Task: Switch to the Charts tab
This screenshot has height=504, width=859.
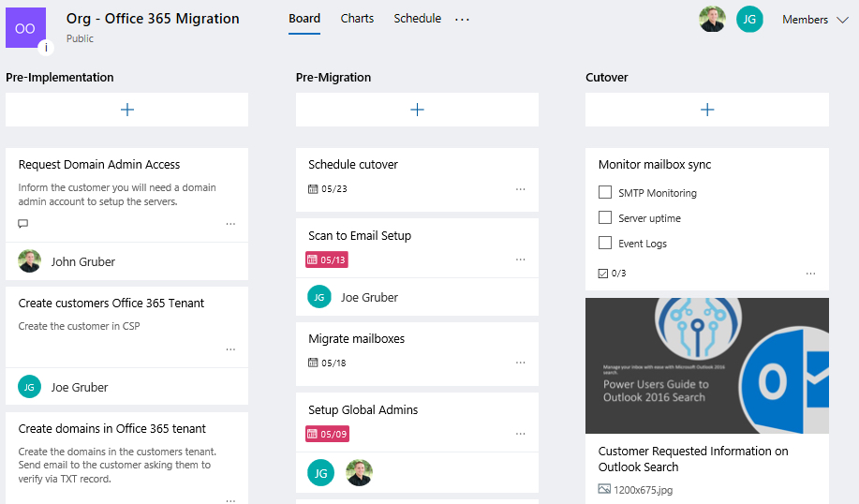Action: 357,19
